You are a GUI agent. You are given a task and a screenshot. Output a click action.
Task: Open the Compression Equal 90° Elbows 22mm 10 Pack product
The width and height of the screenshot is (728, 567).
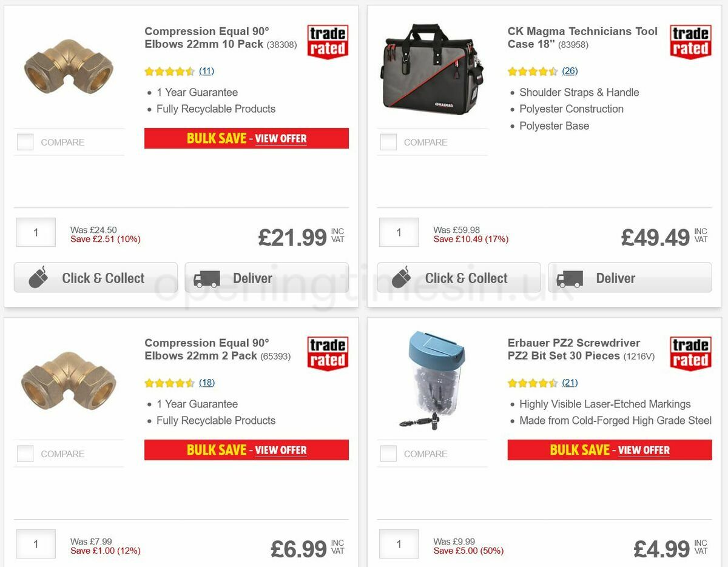(206, 38)
